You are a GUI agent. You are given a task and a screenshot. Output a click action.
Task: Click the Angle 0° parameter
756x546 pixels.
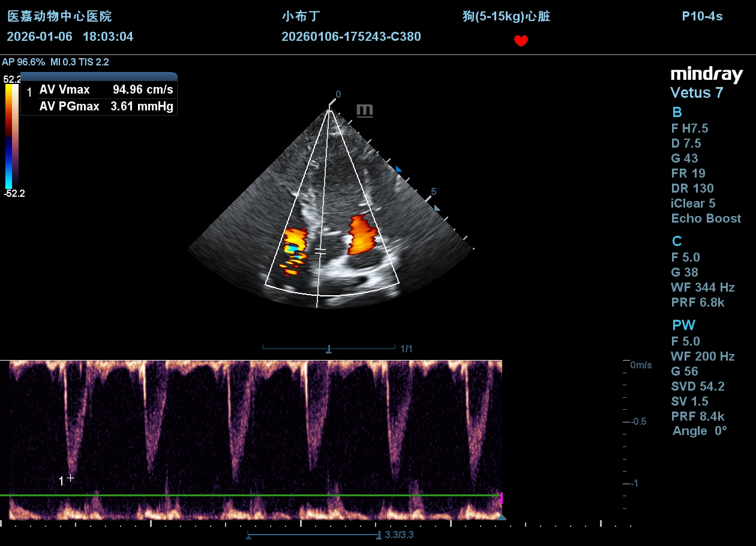coord(700,431)
